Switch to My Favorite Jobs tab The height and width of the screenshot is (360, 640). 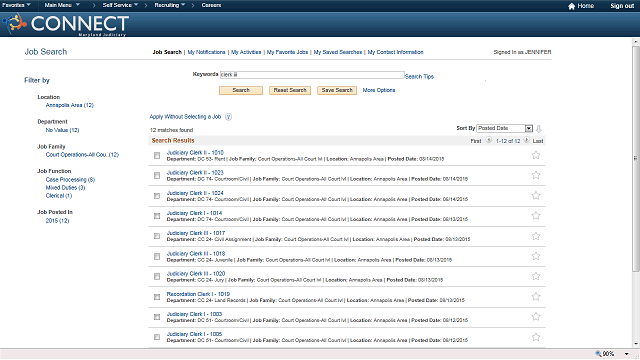point(287,52)
